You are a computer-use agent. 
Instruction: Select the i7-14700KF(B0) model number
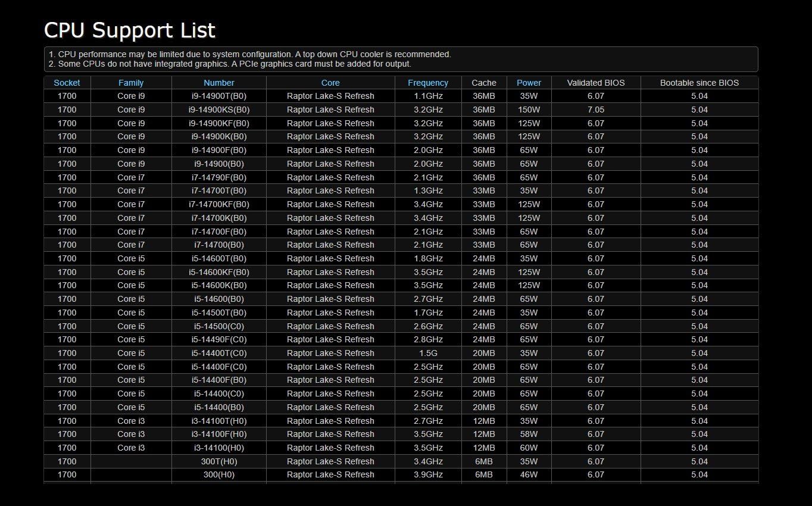pos(219,204)
